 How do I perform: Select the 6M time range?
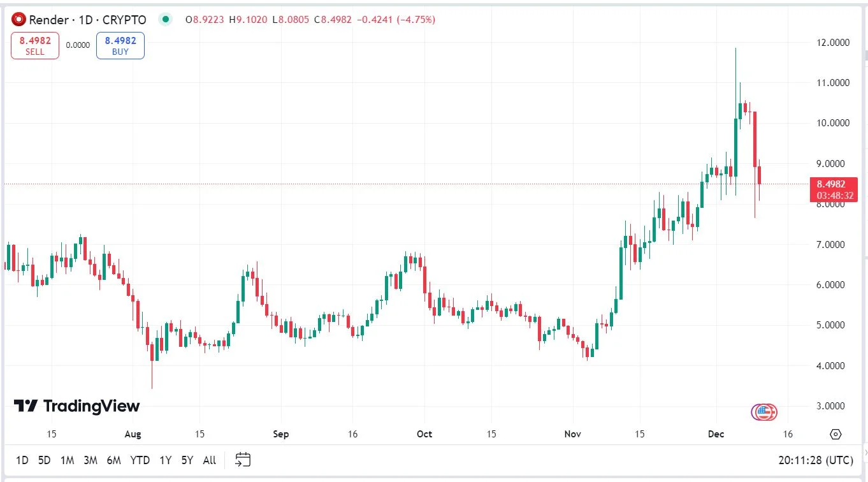pos(114,460)
